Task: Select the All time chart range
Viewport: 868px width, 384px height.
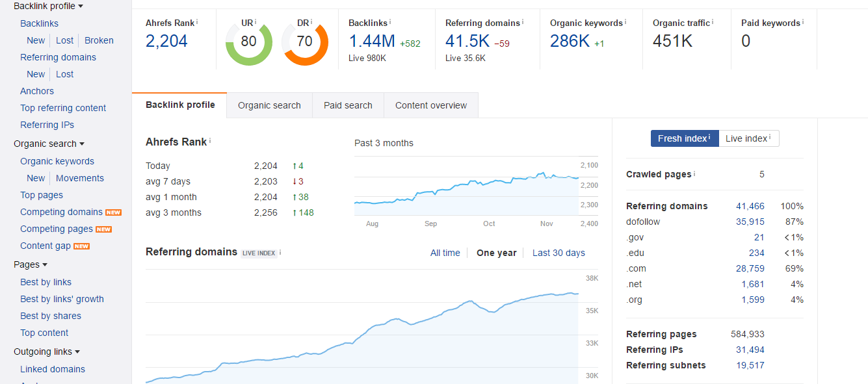Action: point(445,253)
